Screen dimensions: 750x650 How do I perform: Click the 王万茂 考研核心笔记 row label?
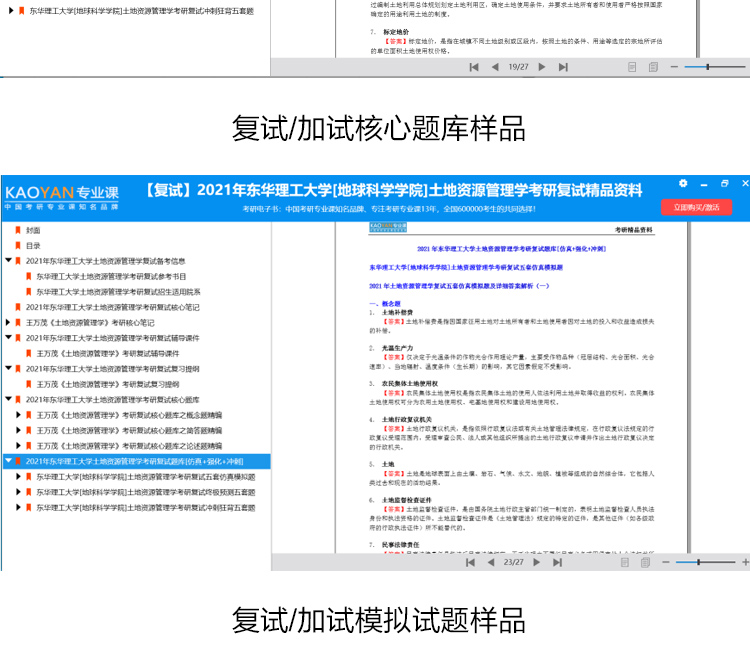pos(90,323)
